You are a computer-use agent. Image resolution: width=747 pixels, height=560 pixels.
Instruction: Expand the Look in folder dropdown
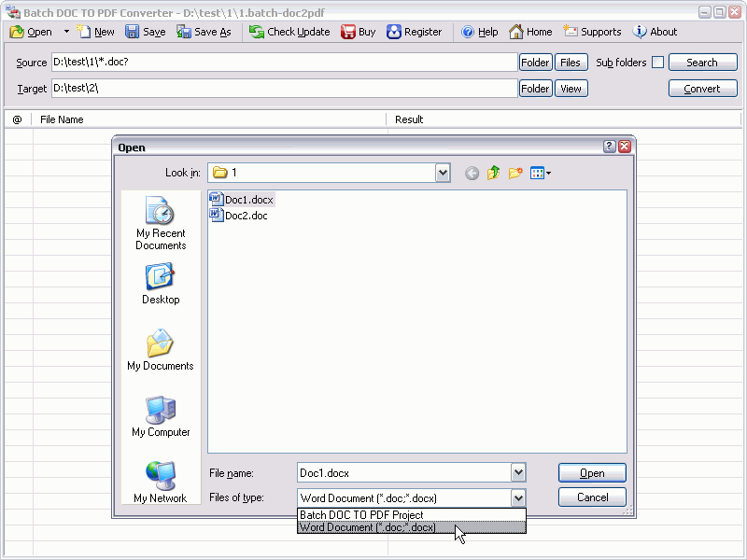(443, 173)
